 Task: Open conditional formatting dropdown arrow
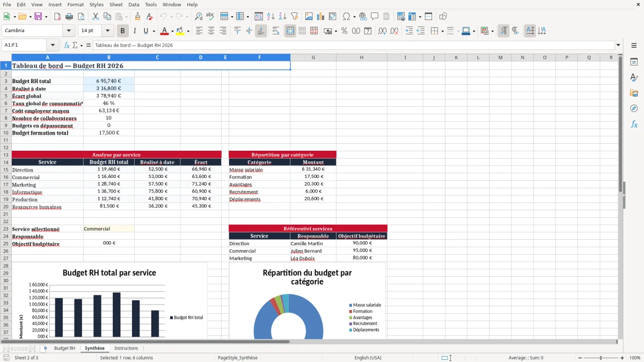493,31
